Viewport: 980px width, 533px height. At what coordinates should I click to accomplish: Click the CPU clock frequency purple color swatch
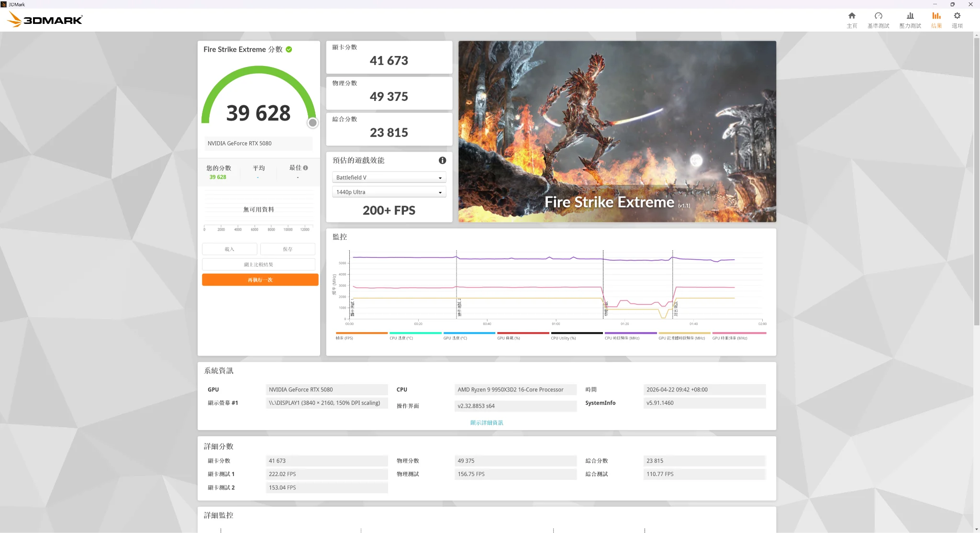[x=630, y=333]
